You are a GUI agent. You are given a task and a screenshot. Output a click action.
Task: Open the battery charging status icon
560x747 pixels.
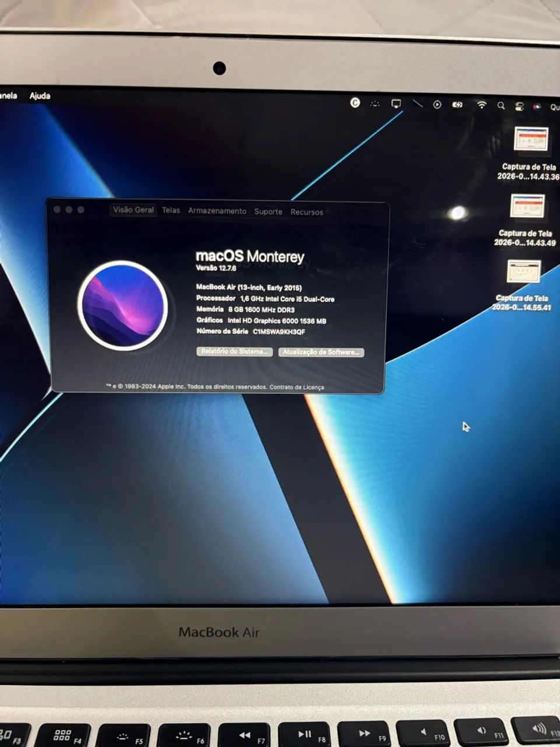tap(458, 105)
